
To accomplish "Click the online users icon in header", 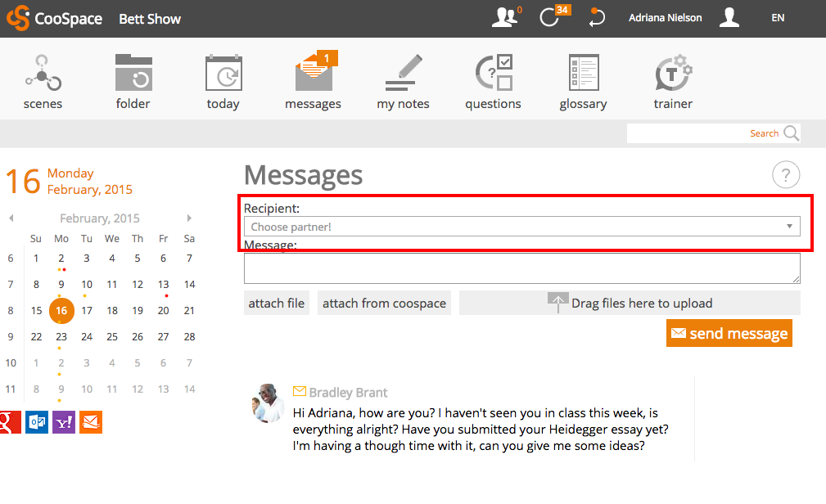I will [x=506, y=17].
